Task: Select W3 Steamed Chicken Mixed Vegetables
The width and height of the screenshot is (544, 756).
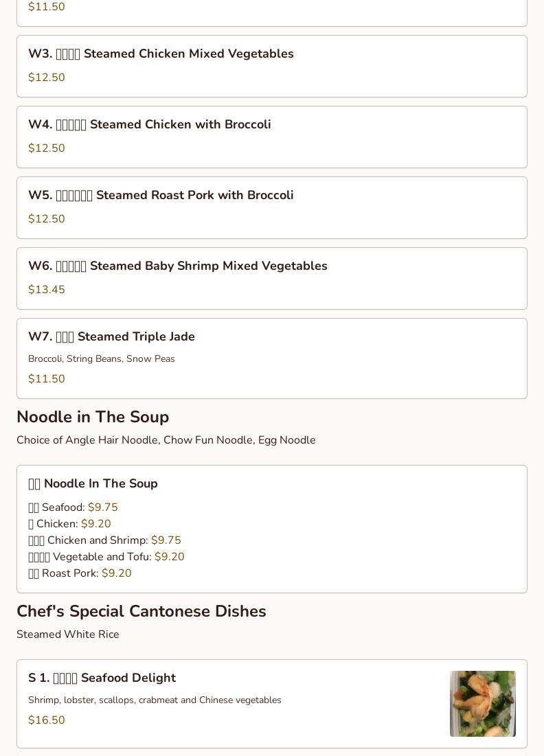Action: pos(272,66)
